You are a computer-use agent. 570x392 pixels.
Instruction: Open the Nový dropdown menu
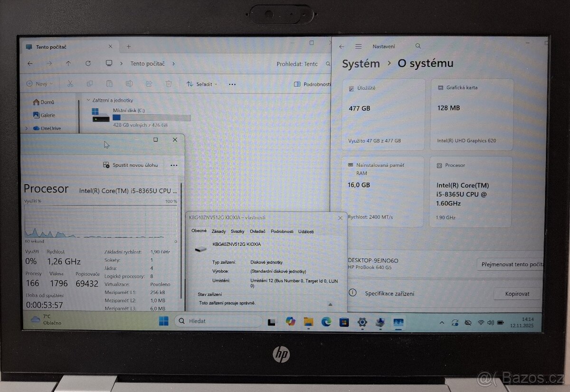[x=38, y=84]
